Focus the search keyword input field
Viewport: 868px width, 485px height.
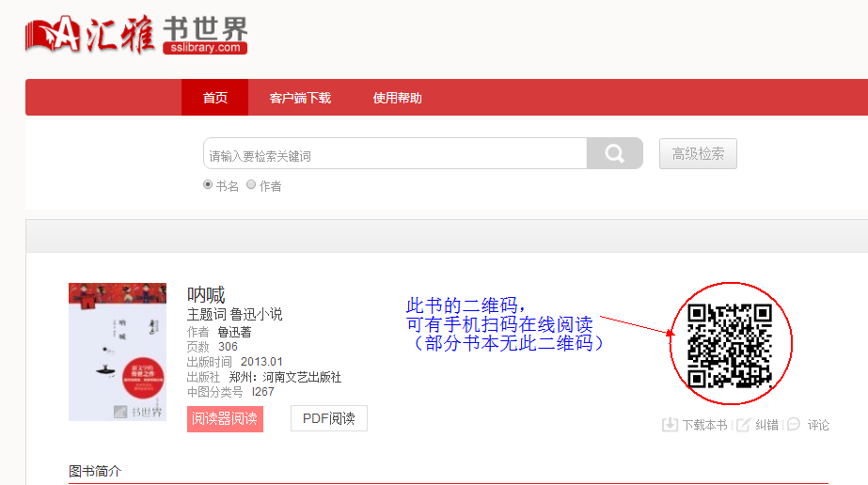(x=395, y=154)
